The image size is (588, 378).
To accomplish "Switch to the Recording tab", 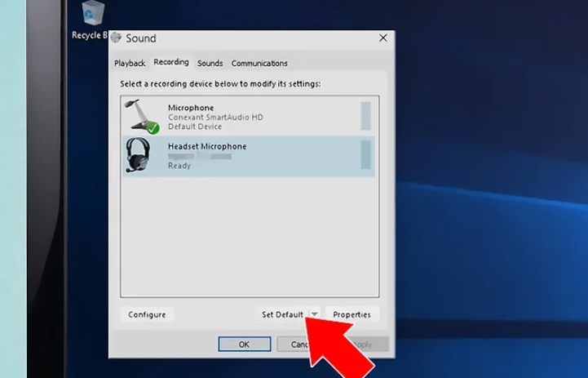I will [x=171, y=63].
